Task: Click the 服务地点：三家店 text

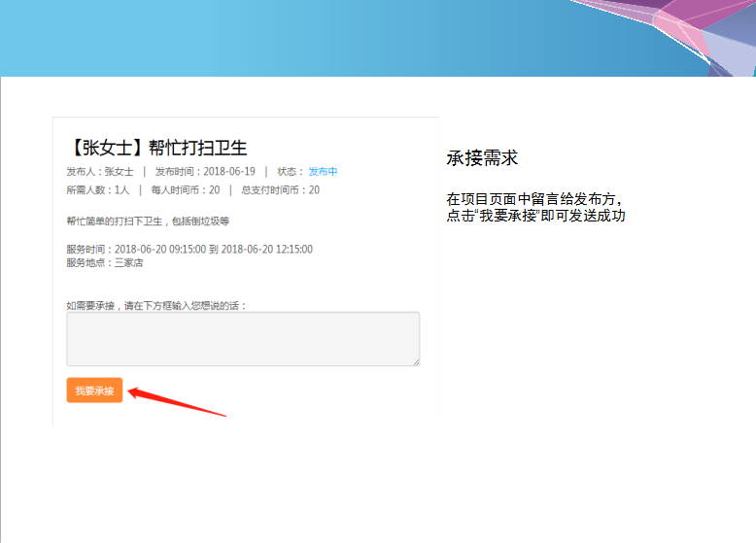Action: [105, 262]
